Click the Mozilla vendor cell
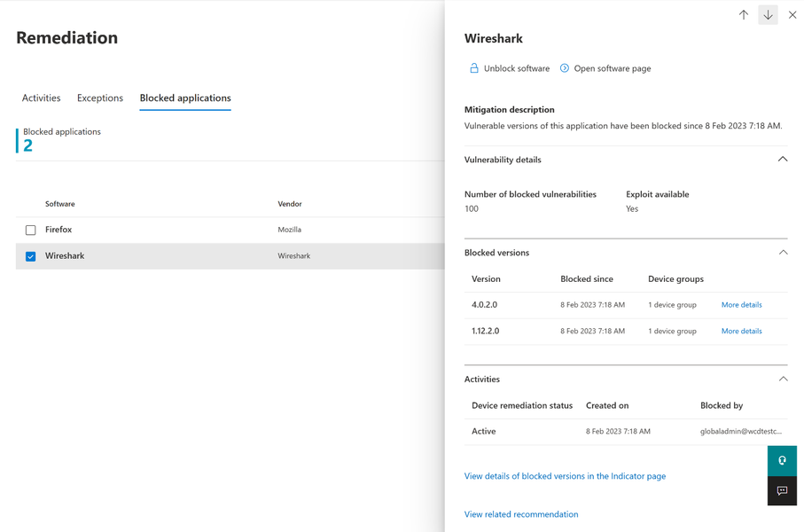 tap(289, 230)
